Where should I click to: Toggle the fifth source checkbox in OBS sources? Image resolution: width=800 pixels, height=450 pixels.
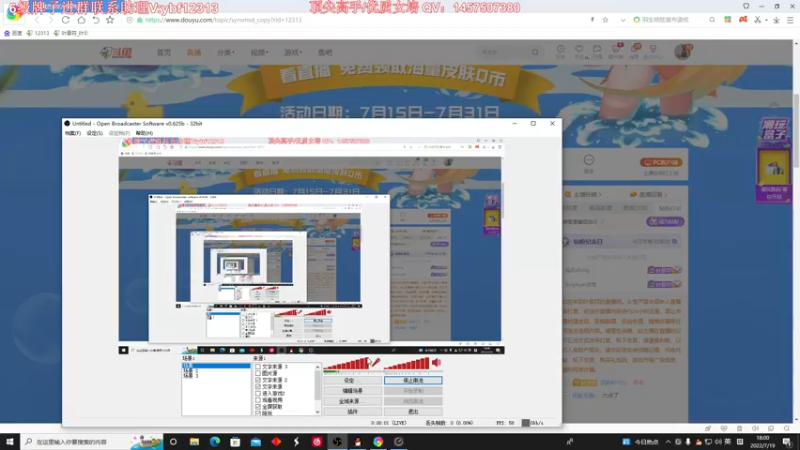click(x=258, y=393)
